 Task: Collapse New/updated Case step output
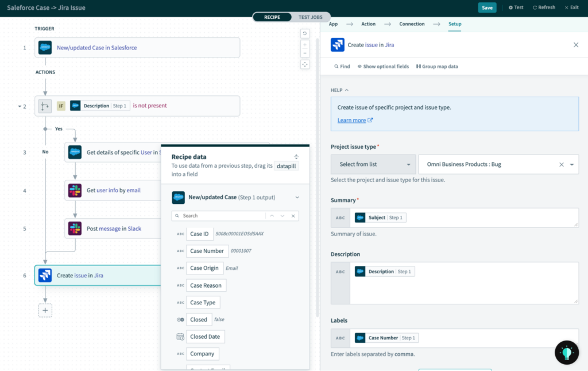tap(297, 198)
